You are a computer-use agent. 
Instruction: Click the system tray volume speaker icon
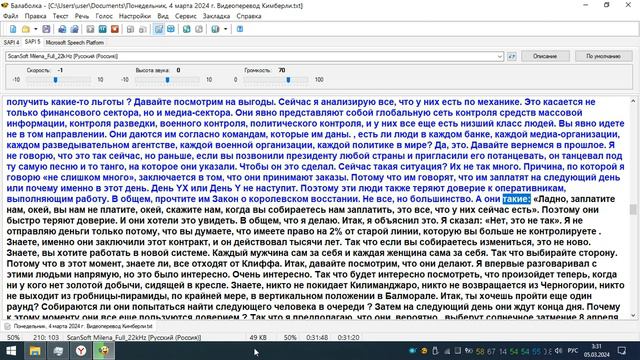(x=558, y=351)
